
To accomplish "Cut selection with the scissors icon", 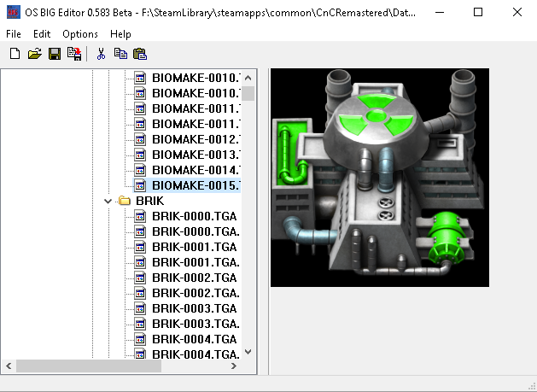I will coord(101,54).
